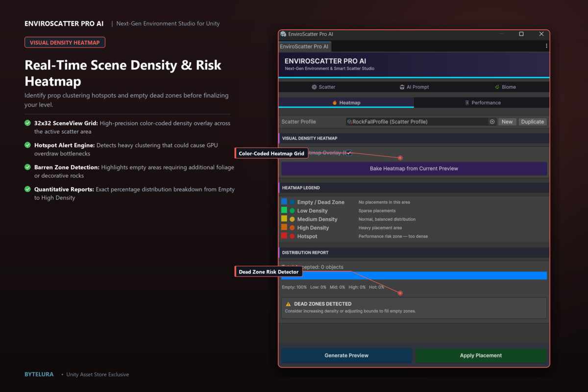Click the blue distribution report bar

[x=414, y=275]
